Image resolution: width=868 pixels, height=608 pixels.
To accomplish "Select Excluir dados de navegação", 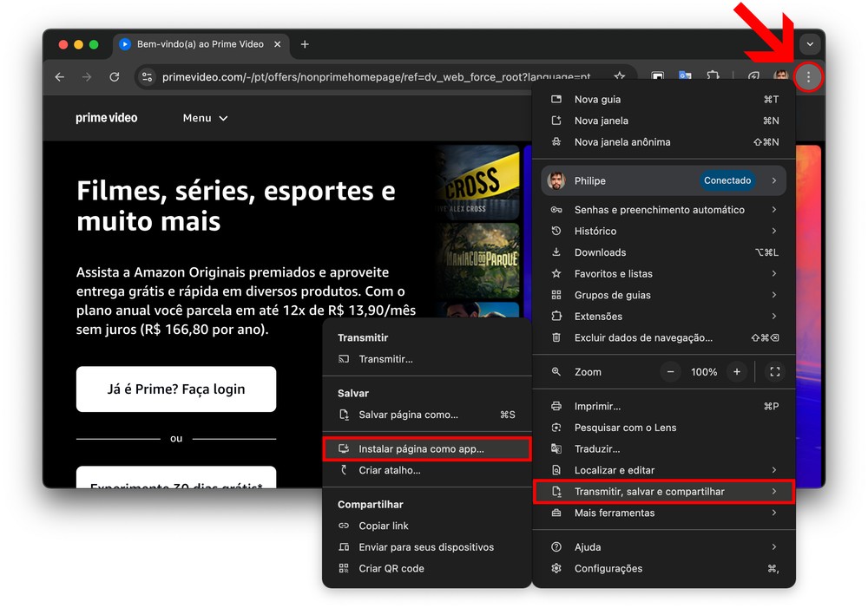I will pos(664,337).
